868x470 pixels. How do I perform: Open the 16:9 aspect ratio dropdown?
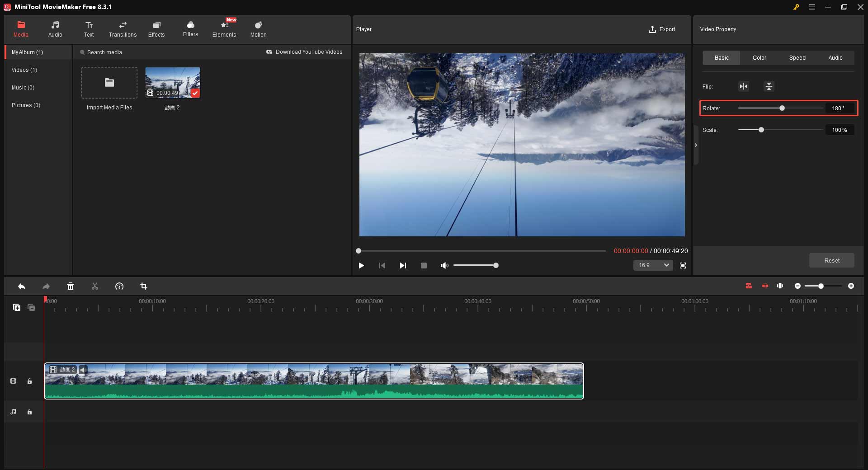pyautogui.click(x=652, y=265)
